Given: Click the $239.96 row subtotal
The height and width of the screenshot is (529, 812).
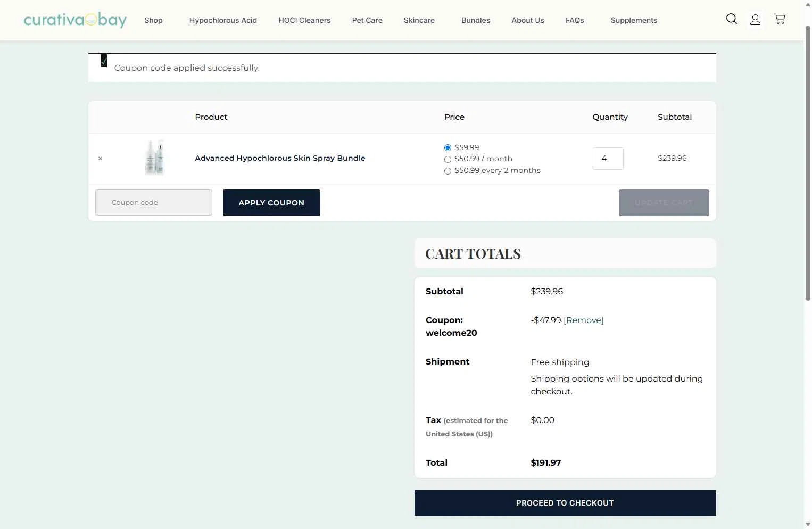Looking at the screenshot, I should (672, 158).
